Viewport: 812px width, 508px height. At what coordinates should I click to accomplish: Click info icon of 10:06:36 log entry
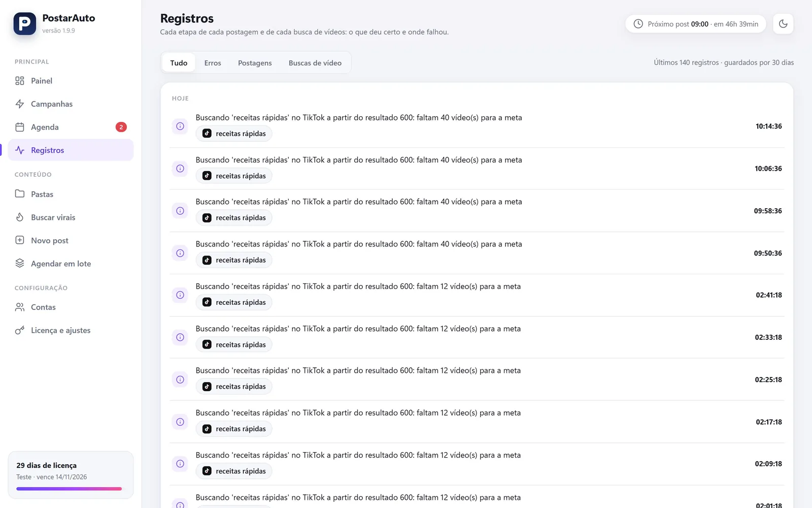pyautogui.click(x=180, y=169)
